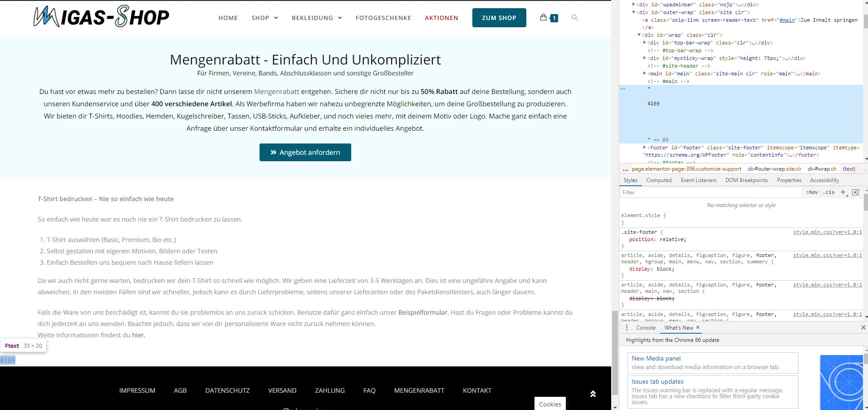Open the Zahlung footer link
Viewport: 868px width, 410px height.
pos(330,390)
